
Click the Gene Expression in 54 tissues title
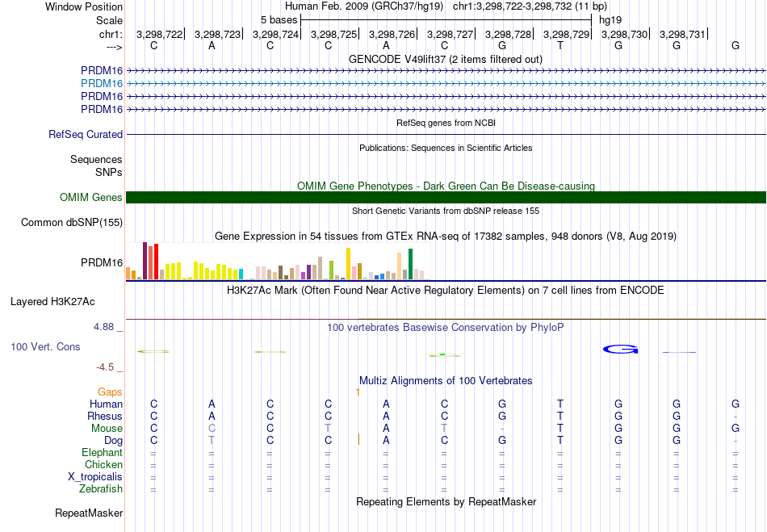tap(446, 237)
